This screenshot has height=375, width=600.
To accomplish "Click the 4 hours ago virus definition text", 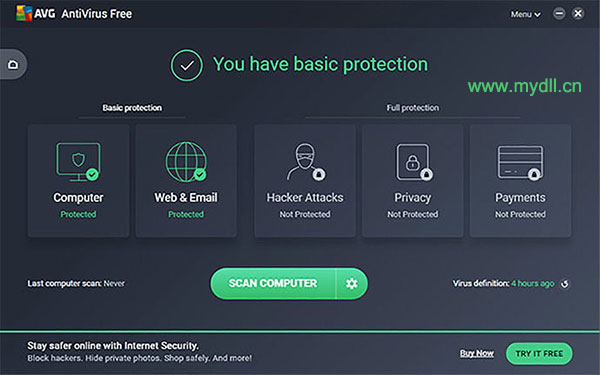I will (x=533, y=284).
